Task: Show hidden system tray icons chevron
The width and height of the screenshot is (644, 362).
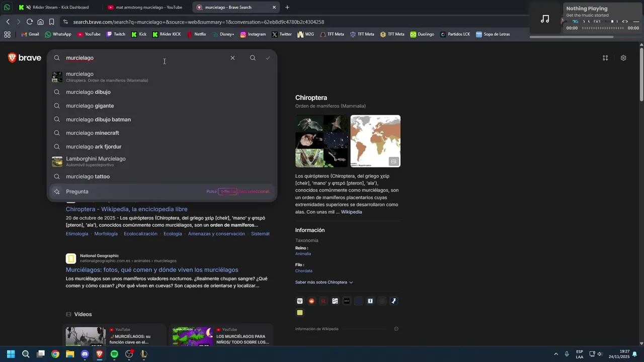Action: coord(556,354)
